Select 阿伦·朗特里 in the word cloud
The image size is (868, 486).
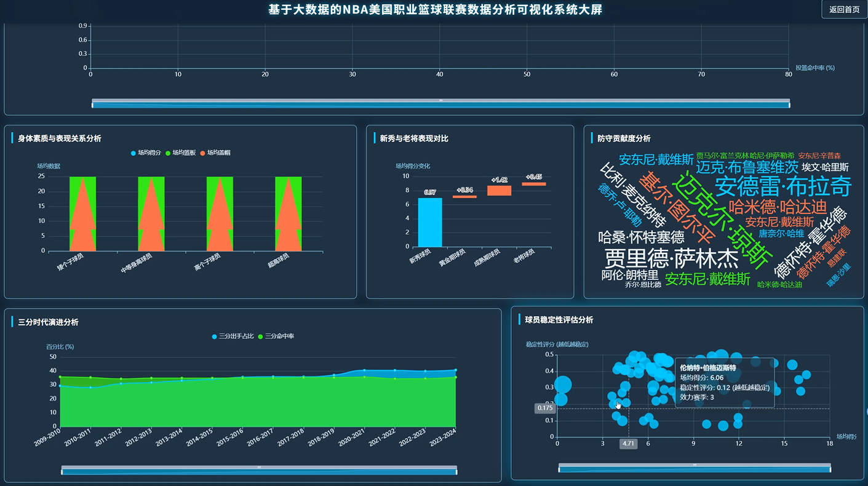(x=630, y=275)
